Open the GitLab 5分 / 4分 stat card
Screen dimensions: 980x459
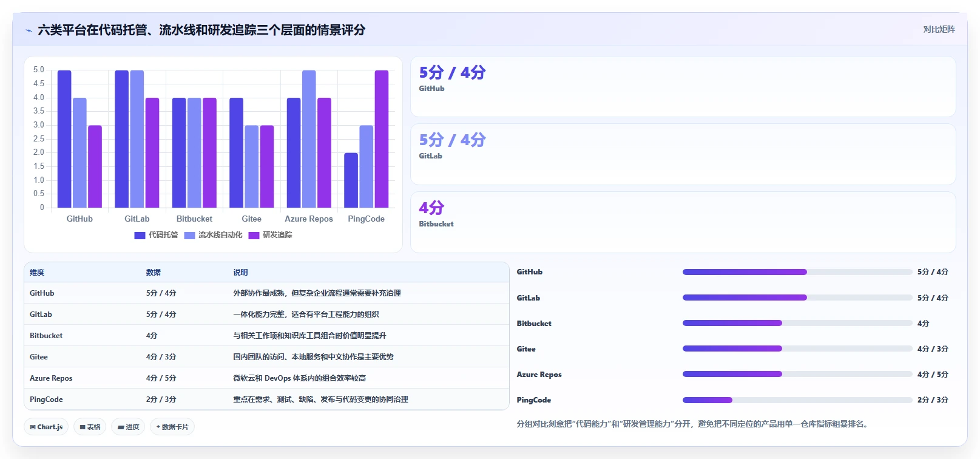tap(683, 154)
